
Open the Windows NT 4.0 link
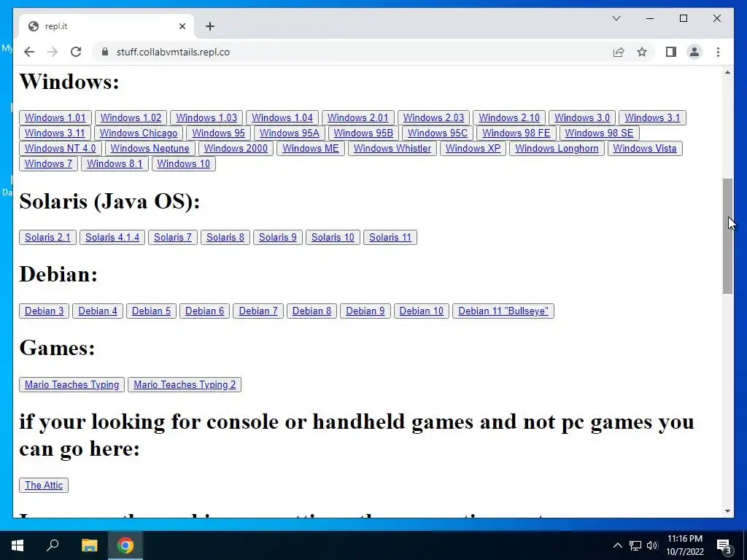[x=61, y=148]
